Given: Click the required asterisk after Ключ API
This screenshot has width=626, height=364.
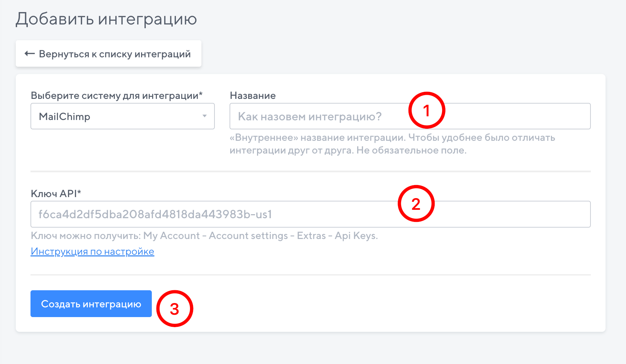Looking at the screenshot, I should [79, 192].
